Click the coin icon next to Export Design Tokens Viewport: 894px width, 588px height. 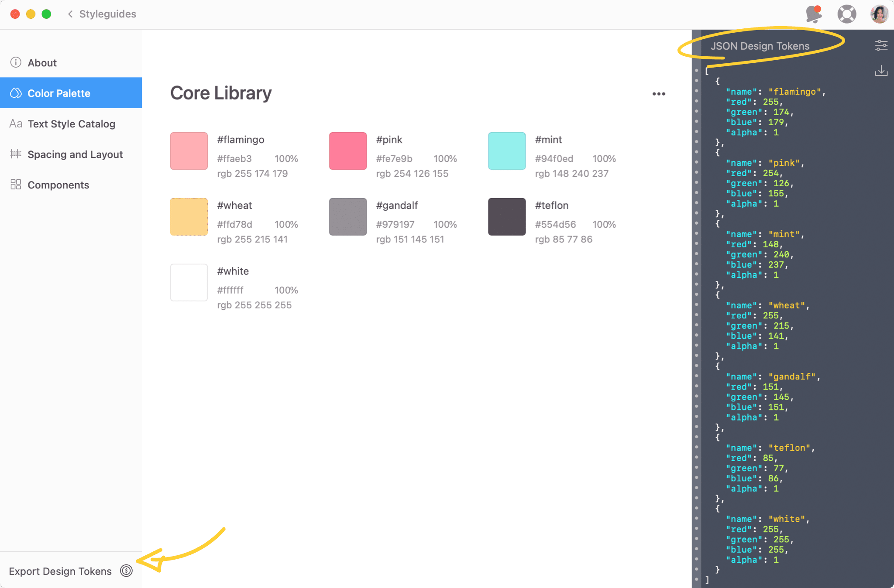click(x=126, y=571)
